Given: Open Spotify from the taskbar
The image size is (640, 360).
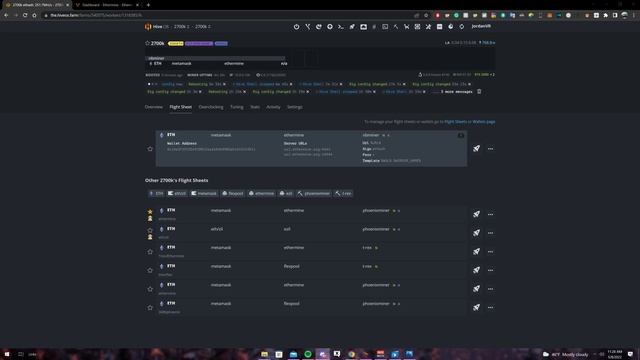Looking at the screenshot, I should [308, 354].
